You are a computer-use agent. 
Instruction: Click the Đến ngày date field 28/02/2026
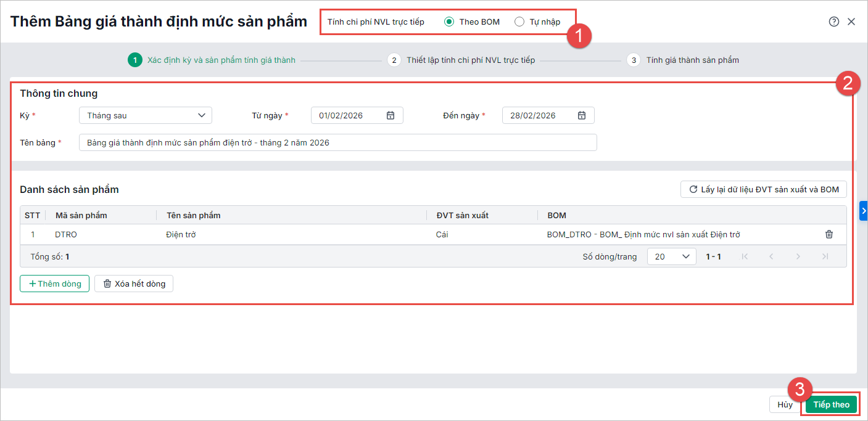pos(548,115)
